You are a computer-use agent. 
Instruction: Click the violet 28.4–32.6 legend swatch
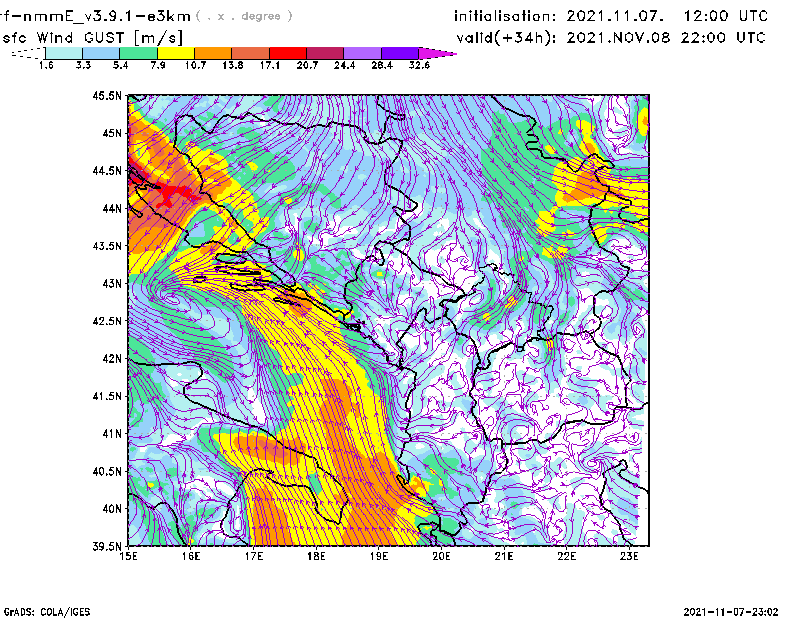tap(400, 53)
